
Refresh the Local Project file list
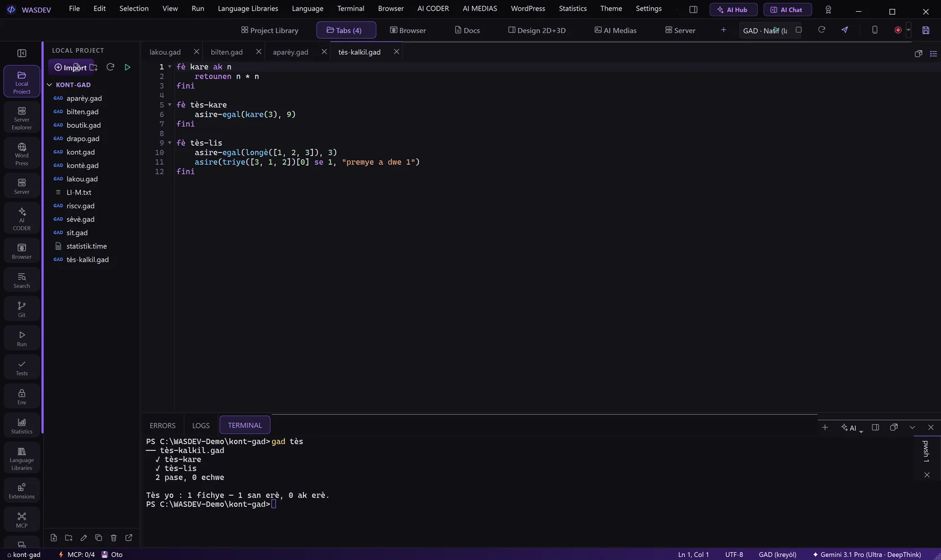tap(110, 67)
